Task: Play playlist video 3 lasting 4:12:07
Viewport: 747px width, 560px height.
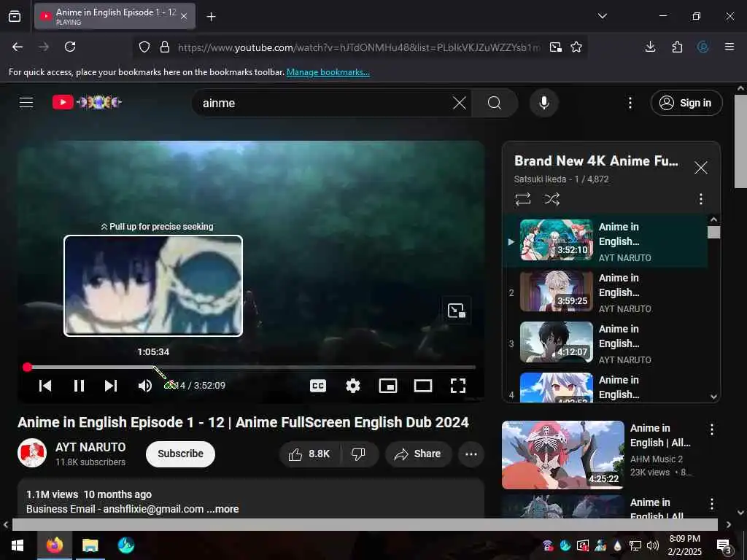Action: point(557,342)
